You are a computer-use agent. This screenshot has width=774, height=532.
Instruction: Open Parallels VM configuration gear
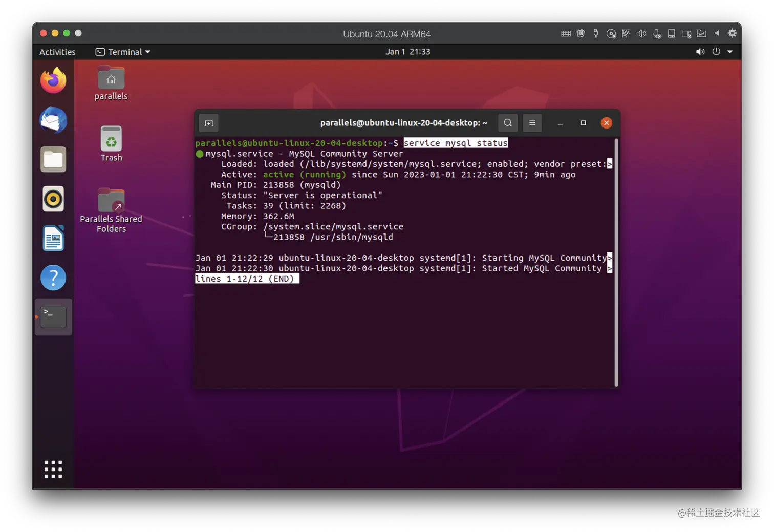(x=732, y=33)
